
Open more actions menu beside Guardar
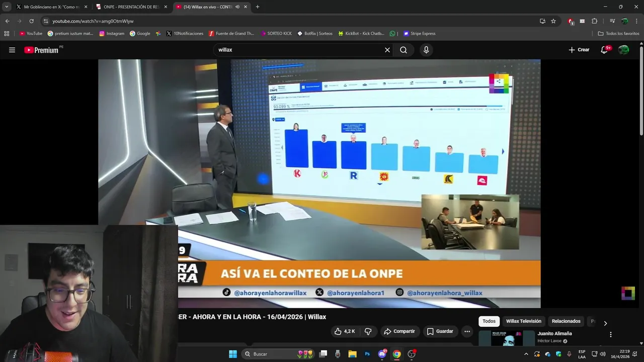(467, 331)
